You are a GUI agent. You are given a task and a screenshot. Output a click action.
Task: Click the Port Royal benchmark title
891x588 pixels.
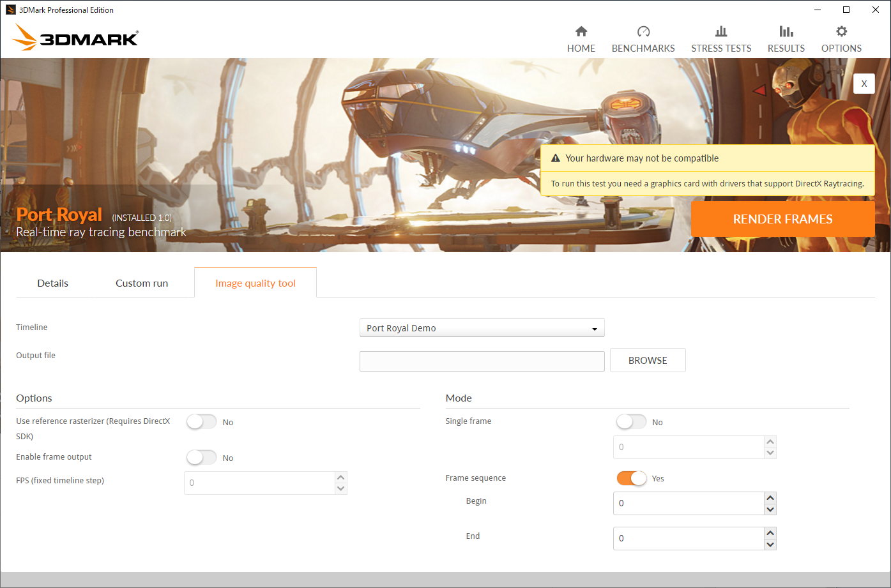click(59, 215)
